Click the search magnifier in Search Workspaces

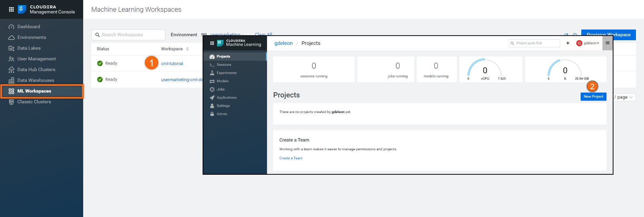coord(98,35)
